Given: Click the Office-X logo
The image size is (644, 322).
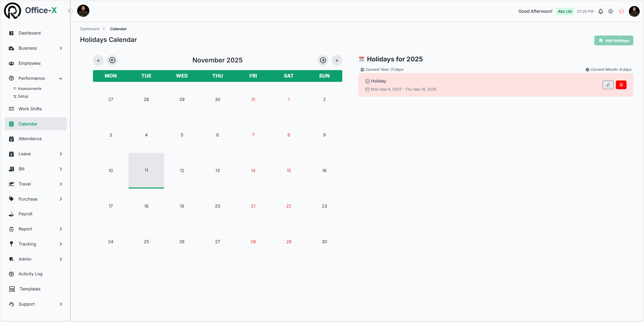Looking at the screenshot, I should point(31,10).
